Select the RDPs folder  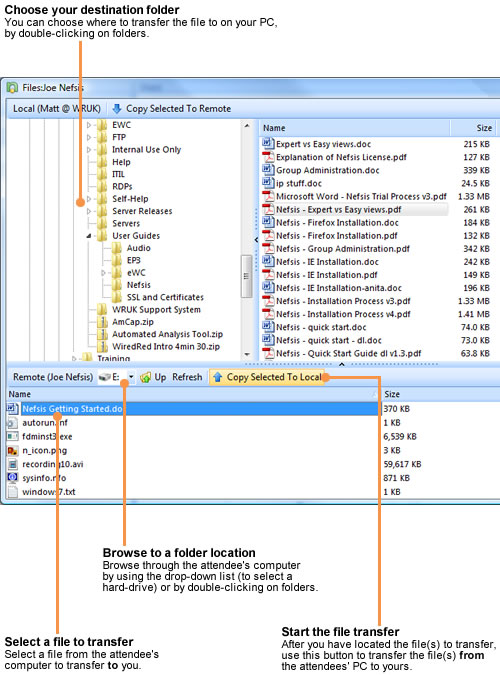pyautogui.click(x=122, y=187)
